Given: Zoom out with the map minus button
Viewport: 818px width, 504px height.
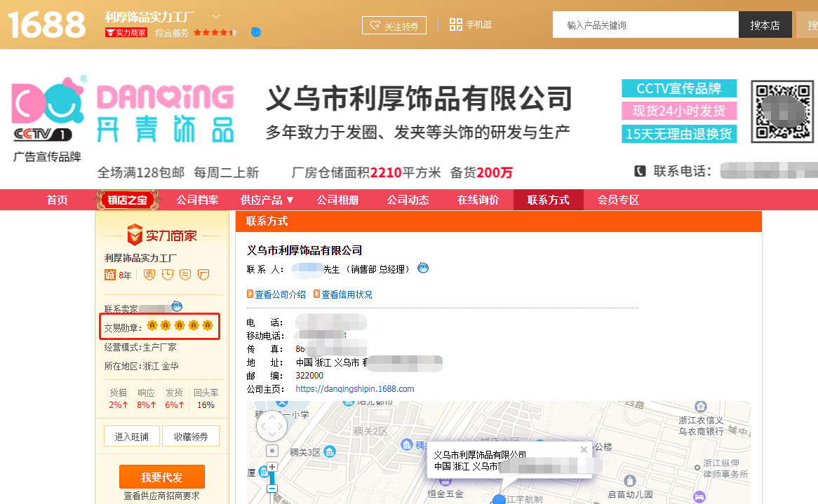Looking at the screenshot, I should [271, 489].
